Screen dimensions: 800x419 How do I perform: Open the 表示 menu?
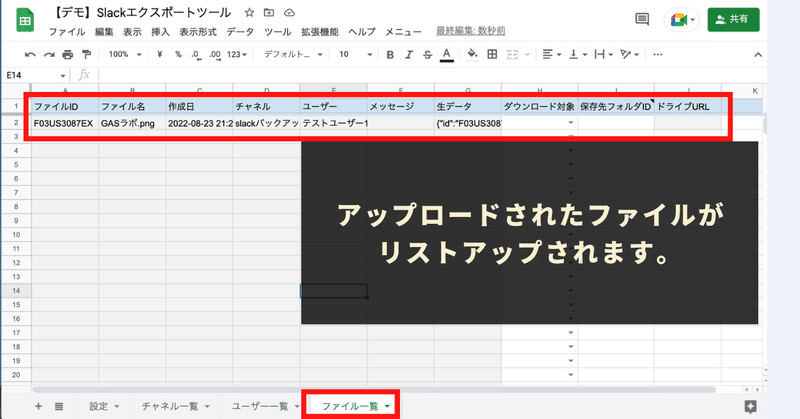[132, 32]
